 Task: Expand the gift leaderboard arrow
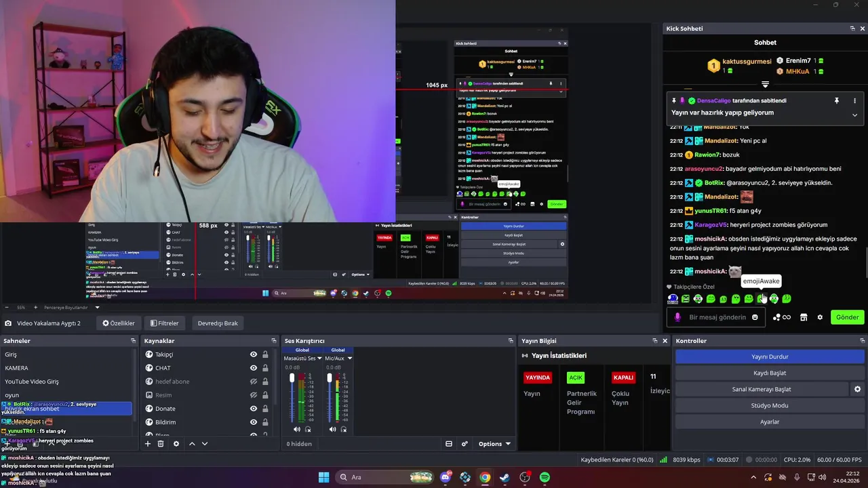coord(765,85)
